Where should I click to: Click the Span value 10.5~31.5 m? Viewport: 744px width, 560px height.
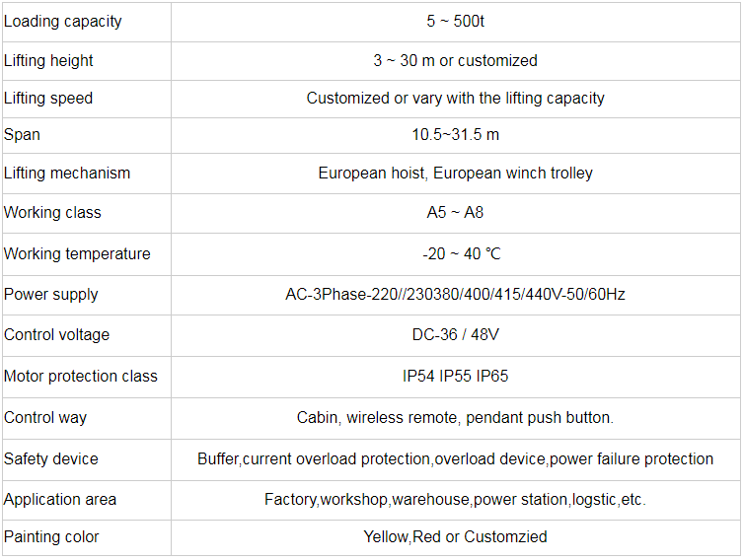click(455, 135)
